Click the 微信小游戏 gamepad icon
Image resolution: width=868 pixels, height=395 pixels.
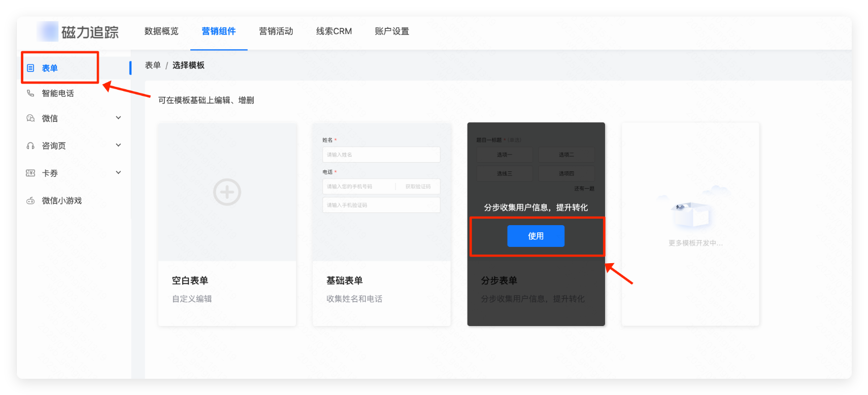[x=30, y=201]
